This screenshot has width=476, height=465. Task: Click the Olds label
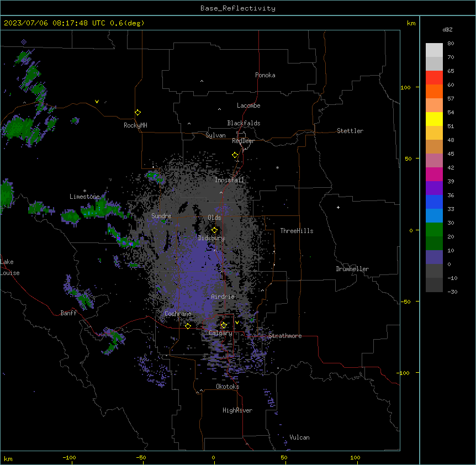tap(214, 218)
